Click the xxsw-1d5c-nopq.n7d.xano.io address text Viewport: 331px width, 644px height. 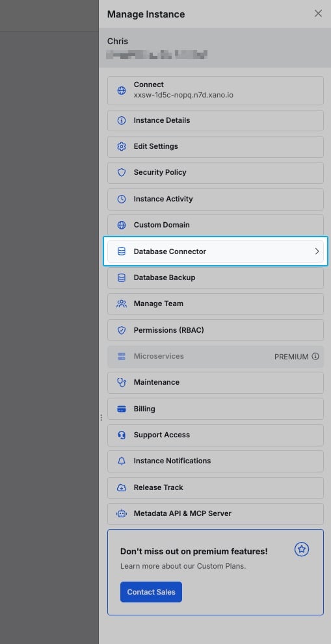pyautogui.click(x=183, y=95)
